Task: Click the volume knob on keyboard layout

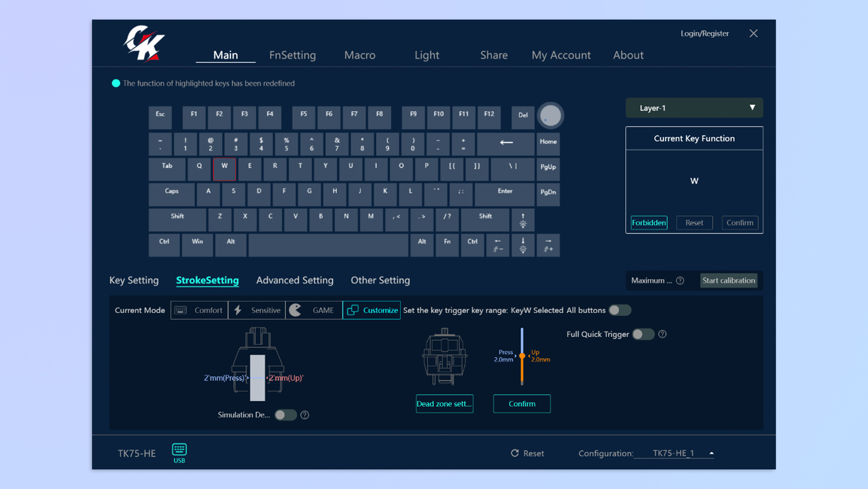Action: click(550, 116)
